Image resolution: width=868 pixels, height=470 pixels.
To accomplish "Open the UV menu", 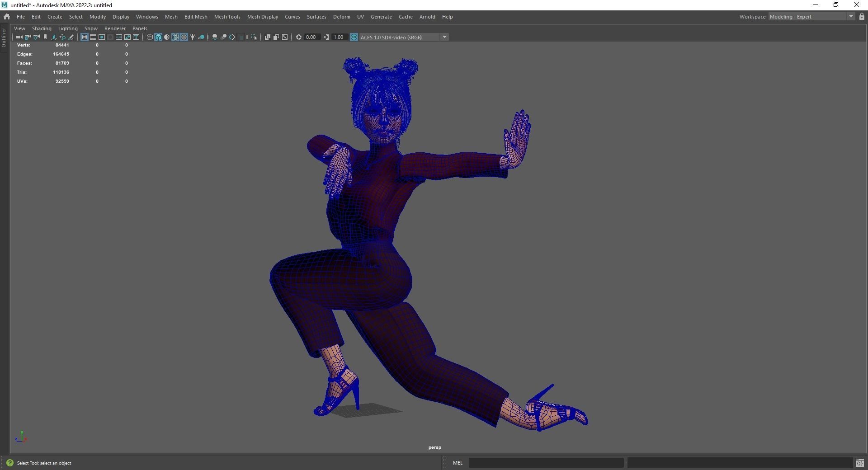I will pyautogui.click(x=360, y=17).
